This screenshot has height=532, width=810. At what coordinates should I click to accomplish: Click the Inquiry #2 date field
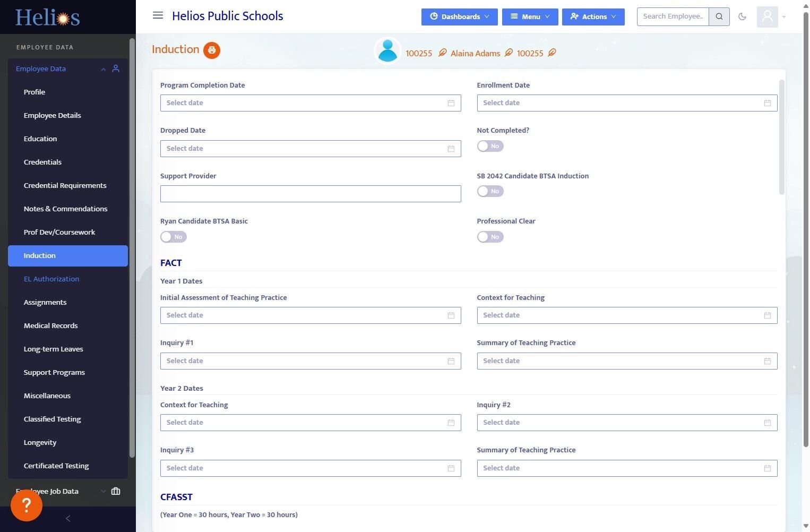pos(627,423)
